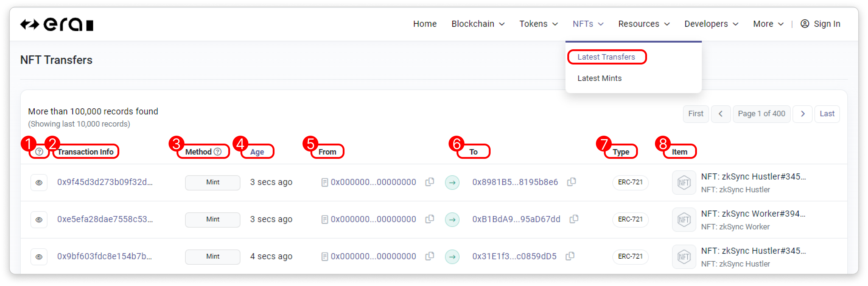This screenshot has width=868, height=286.
Task: Go to next page with right chevron
Action: click(x=802, y=114)
